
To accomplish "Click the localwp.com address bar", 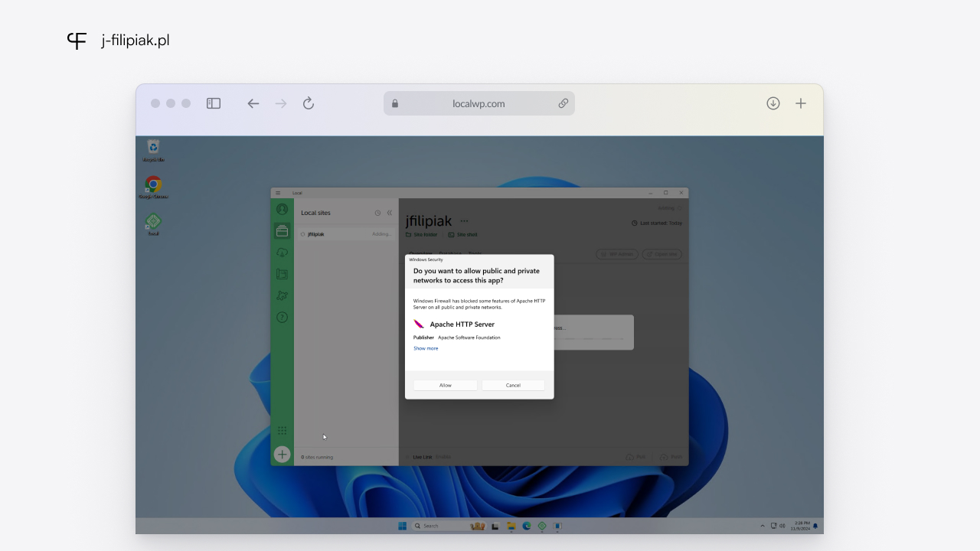I will (x=479, y=103).
